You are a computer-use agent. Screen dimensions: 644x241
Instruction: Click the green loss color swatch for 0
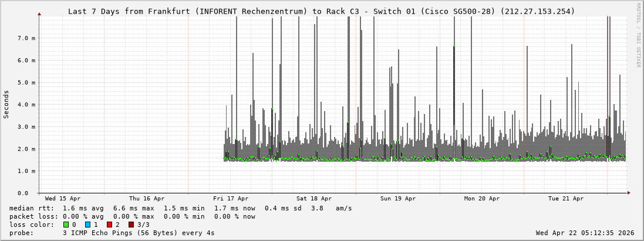click(66, 225)
